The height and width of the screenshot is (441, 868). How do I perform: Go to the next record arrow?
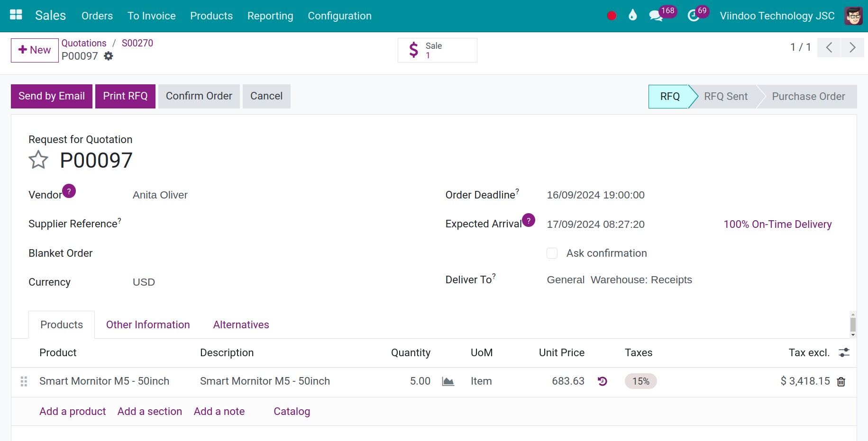click(x=852, y=47)
